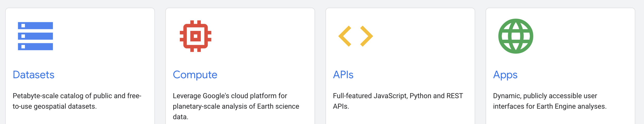Click the Leverage Google's cloud platform description
The height and width of the screenshot is (124, 644).
click(236, 106)
